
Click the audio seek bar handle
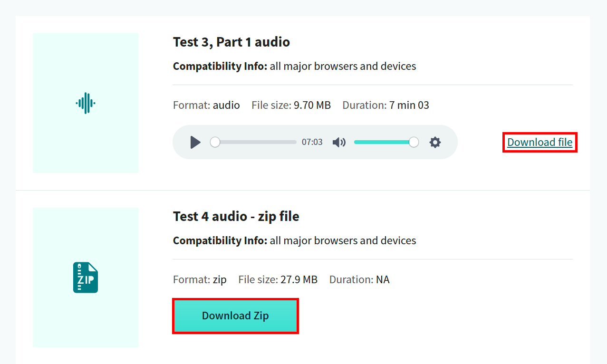coord(215,142)
